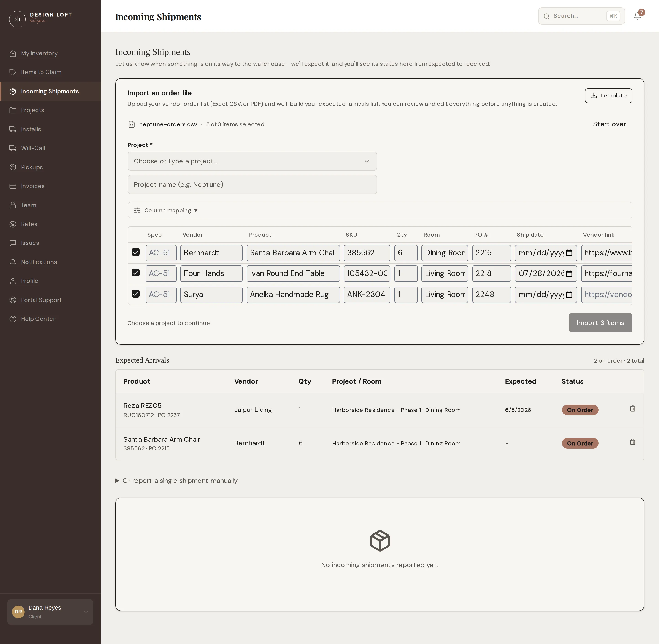Uncheck the Four Hands row checkbox
Viewport: 659px width, 644px height.
point(136,273)
